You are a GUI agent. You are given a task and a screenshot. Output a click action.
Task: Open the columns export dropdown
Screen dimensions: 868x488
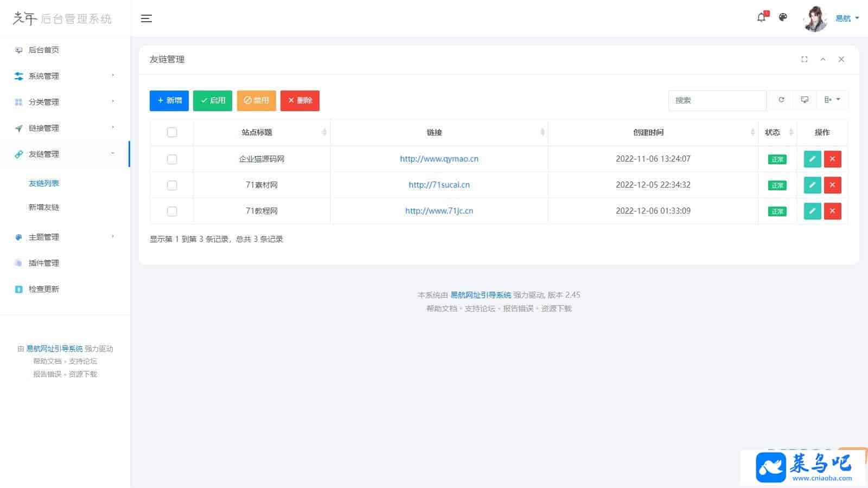pos(832,100)
